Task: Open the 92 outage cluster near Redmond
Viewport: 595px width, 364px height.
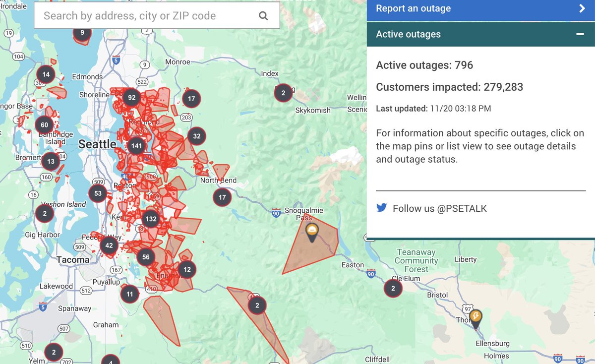Action: pos(131,98)
